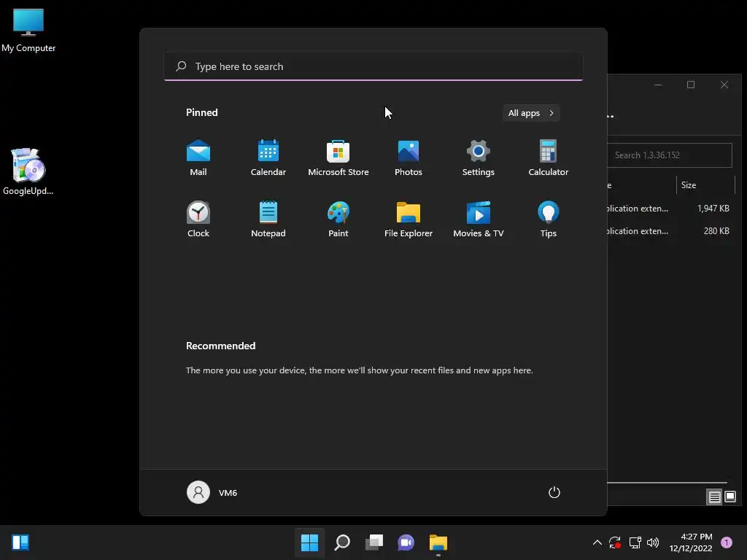This screenshot has height=560, width=747.
Task: Sort by Size column in Explorer window
Action: pyautogui.click(x=705, y=185)
